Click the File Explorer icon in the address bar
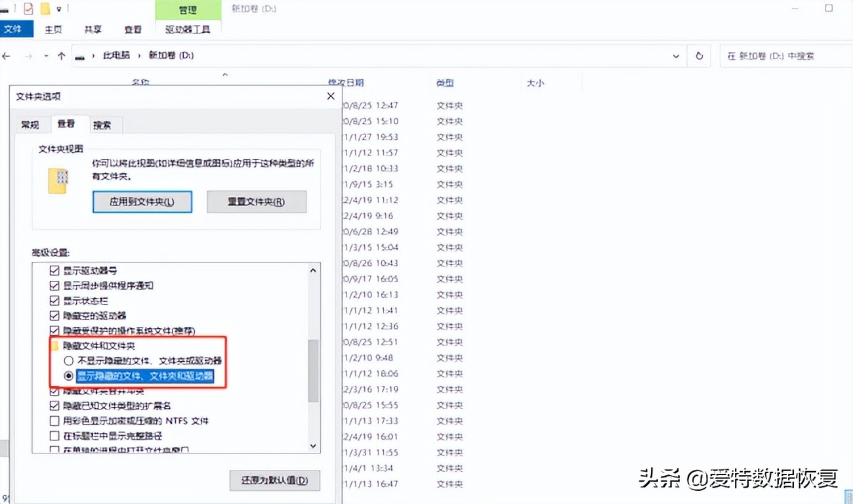 [x=79, y=56]
